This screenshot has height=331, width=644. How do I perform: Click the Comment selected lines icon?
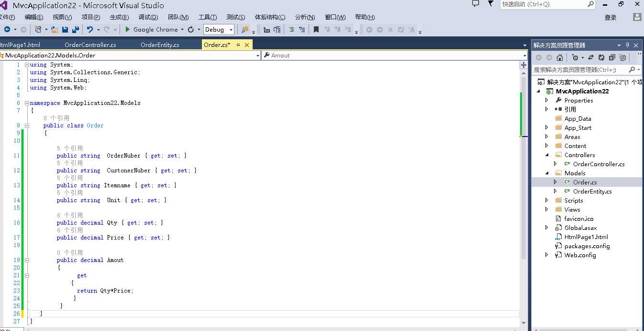(291, 30)
